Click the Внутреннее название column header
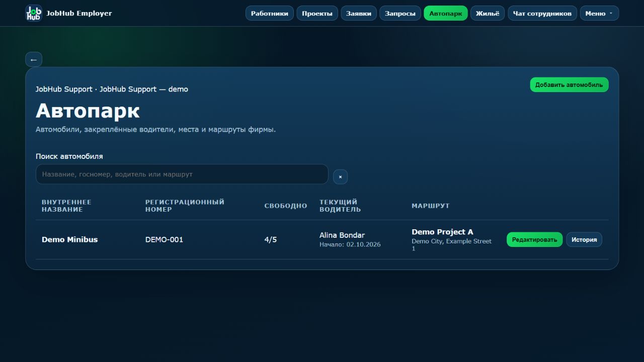This screenshot has width=644, height=362. [x=66, y=206]
